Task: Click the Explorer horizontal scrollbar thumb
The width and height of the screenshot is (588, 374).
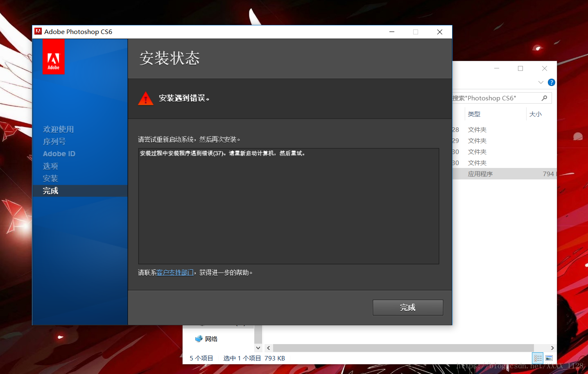Action: tap(403, 348)
